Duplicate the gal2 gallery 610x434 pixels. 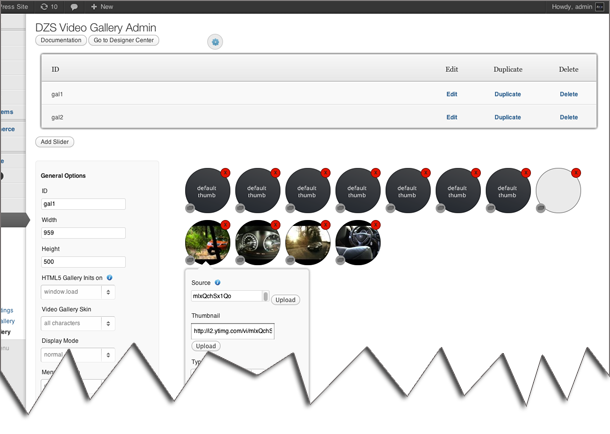507,117
